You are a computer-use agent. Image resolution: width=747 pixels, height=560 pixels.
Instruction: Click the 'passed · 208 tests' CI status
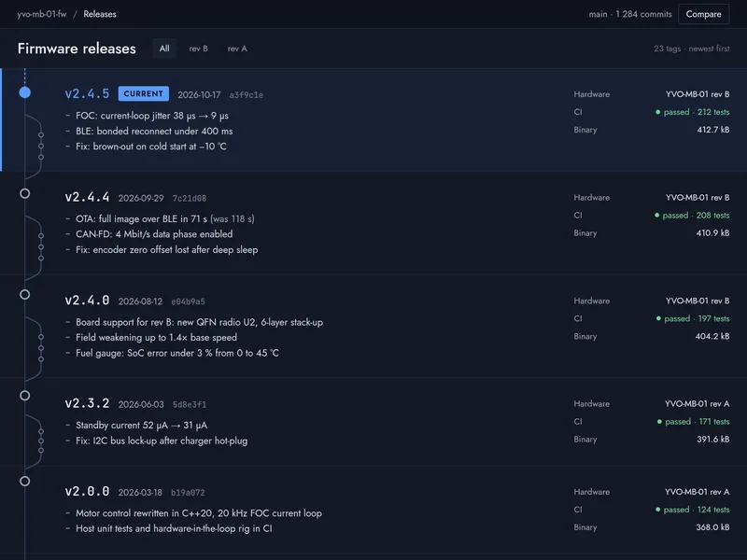(x=692, y=216)
